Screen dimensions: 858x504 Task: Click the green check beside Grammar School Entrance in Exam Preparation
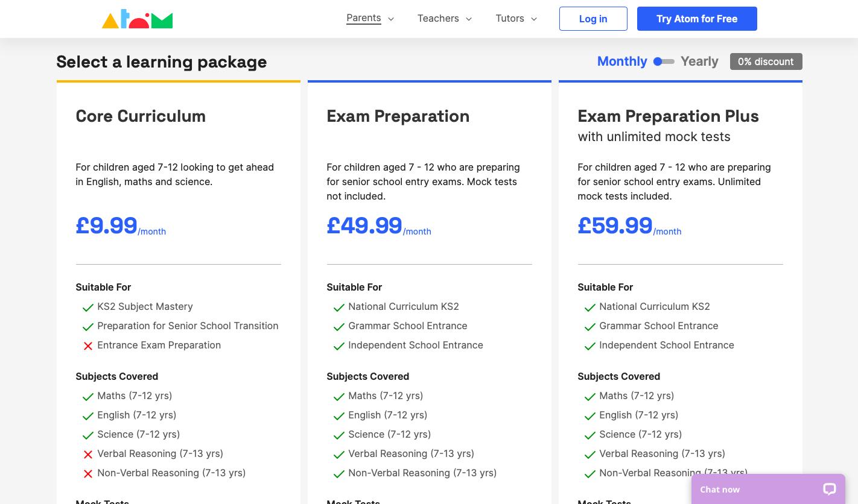(339, 327)
